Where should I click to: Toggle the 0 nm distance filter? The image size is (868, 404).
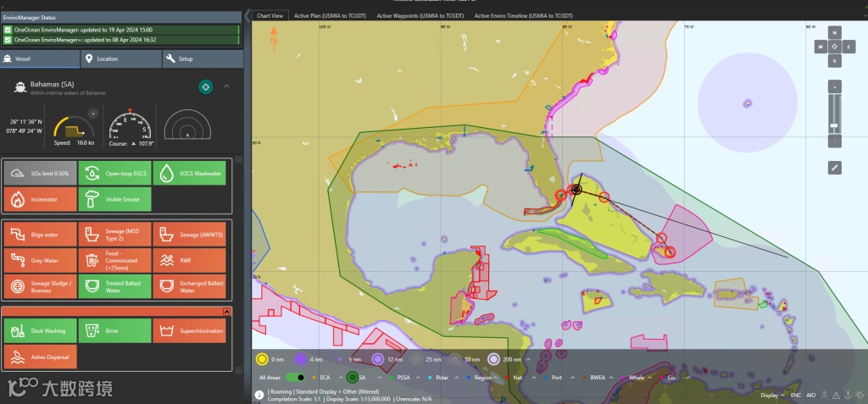pyautogui.click(x=263, y=358)
